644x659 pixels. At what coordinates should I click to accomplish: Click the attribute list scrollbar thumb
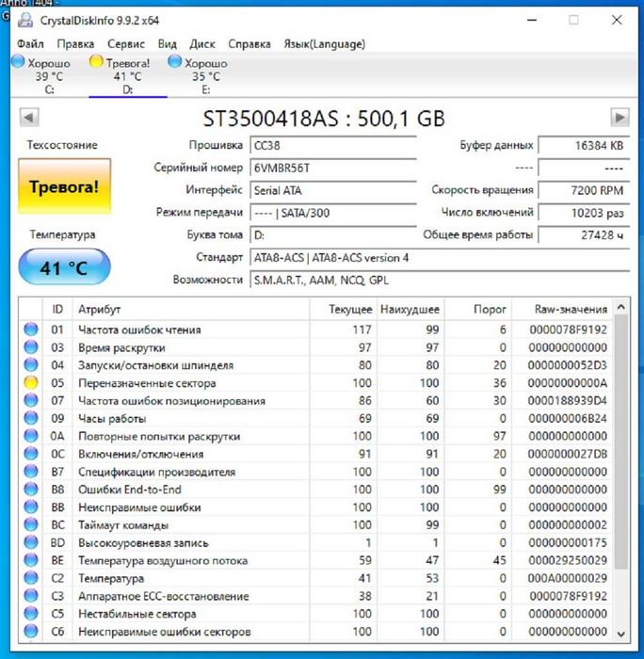pyautogui.click(x=620, y=442)
